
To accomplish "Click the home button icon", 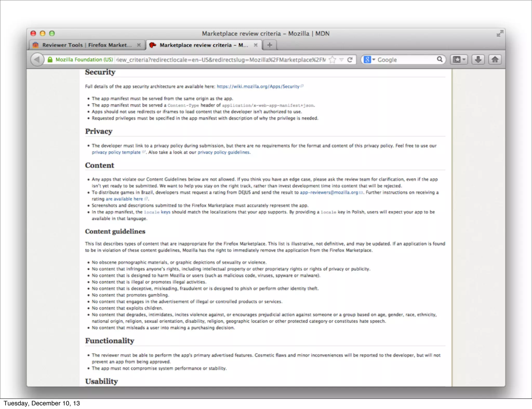I will 495,60.
